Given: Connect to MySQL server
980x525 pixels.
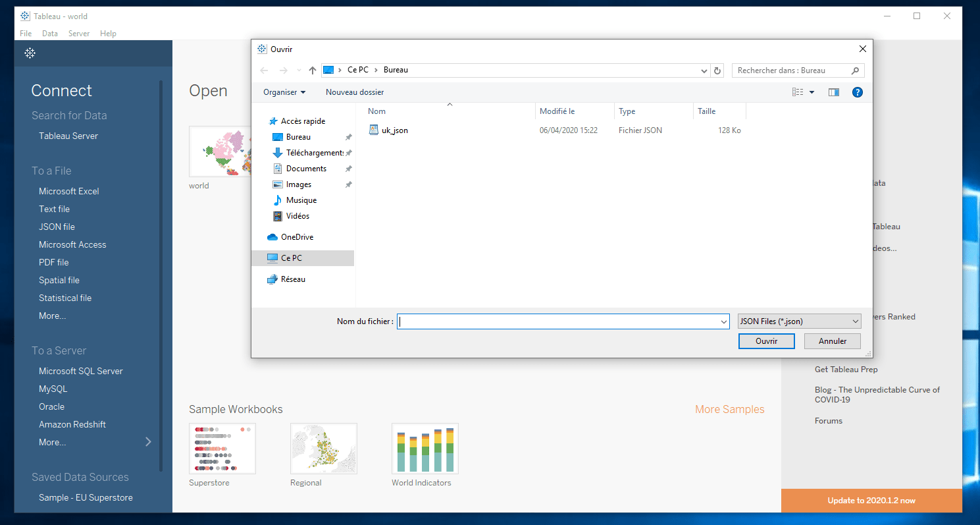Looking at the screenshot, I should (x=53, y=389).
